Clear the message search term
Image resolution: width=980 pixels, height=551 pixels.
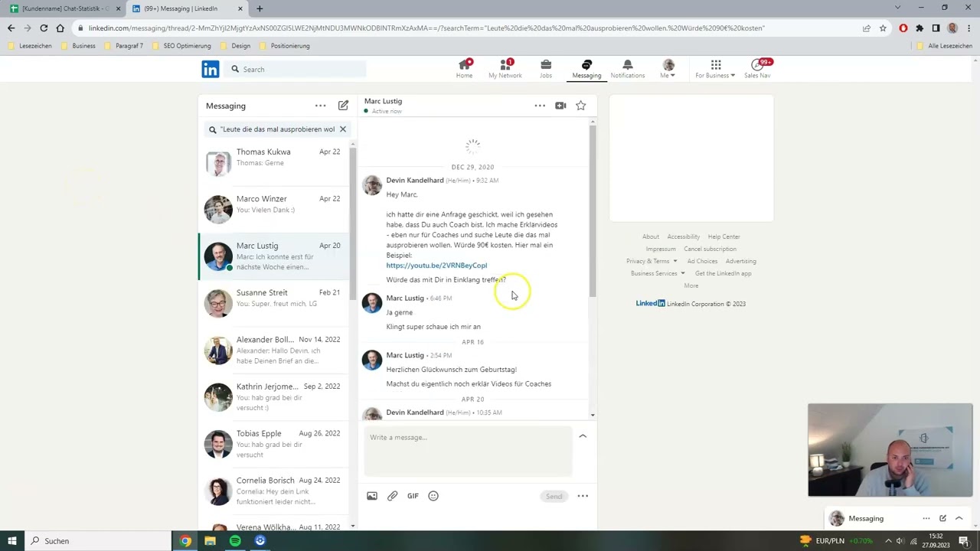tap(342, 129)
